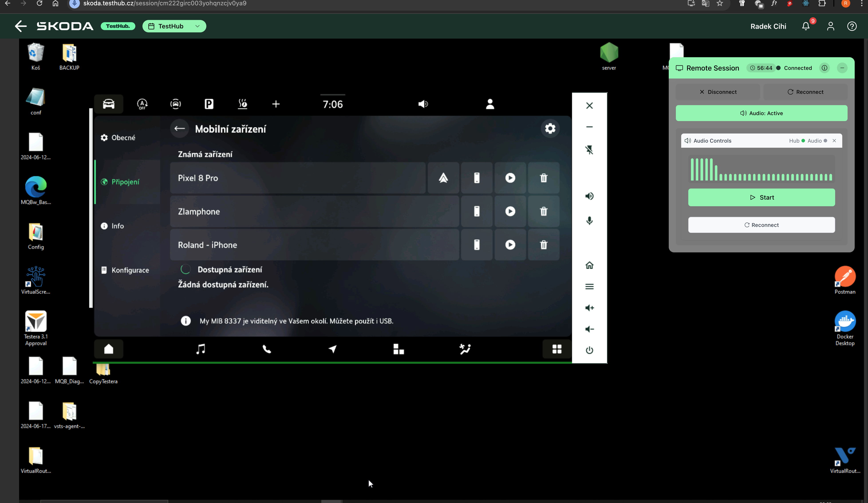Open the seat heating icon in top bar
The image size is (868, 503).
[243, 104]
